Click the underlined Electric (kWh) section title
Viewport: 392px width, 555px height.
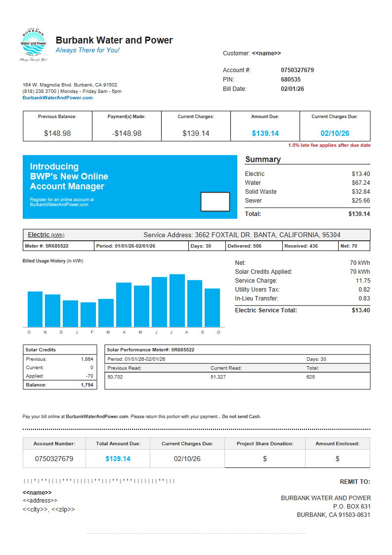tap(46, 235)
